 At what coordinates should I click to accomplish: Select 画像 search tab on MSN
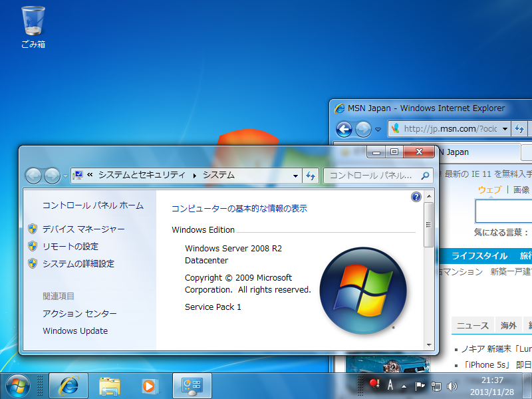coord(521,190)
